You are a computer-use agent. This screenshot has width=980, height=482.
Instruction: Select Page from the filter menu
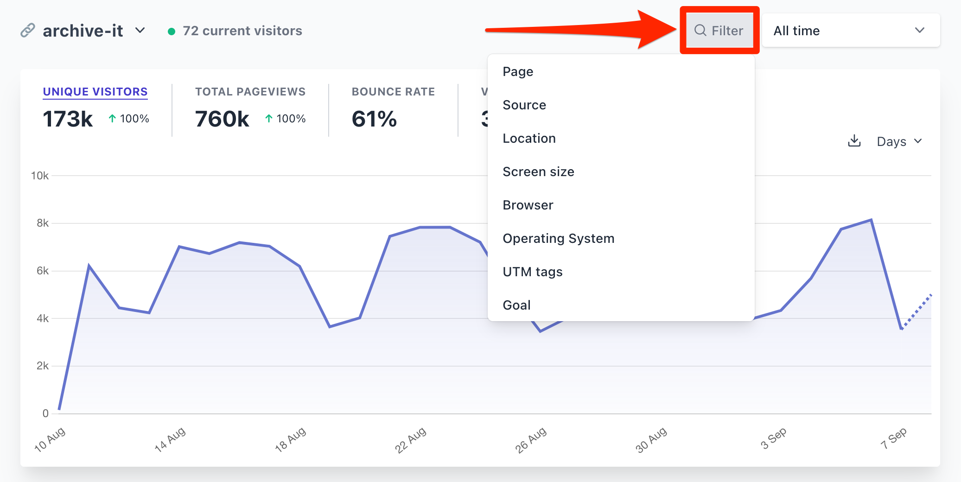tap(518, 71)
